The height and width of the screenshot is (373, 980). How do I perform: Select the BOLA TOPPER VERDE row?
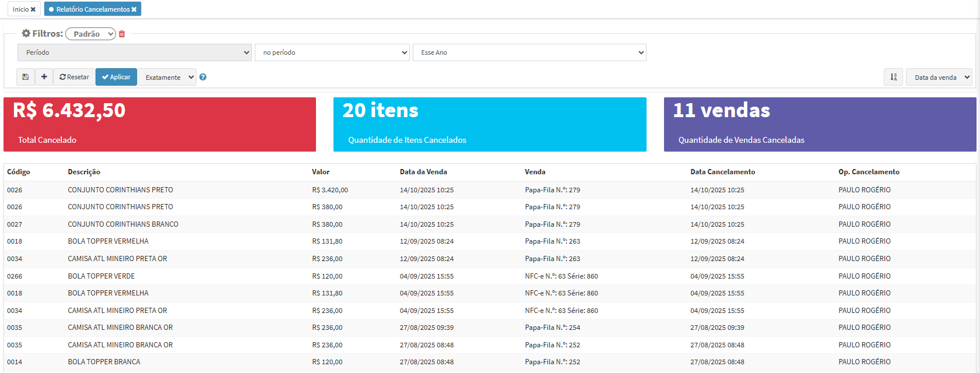pos(101,276)
